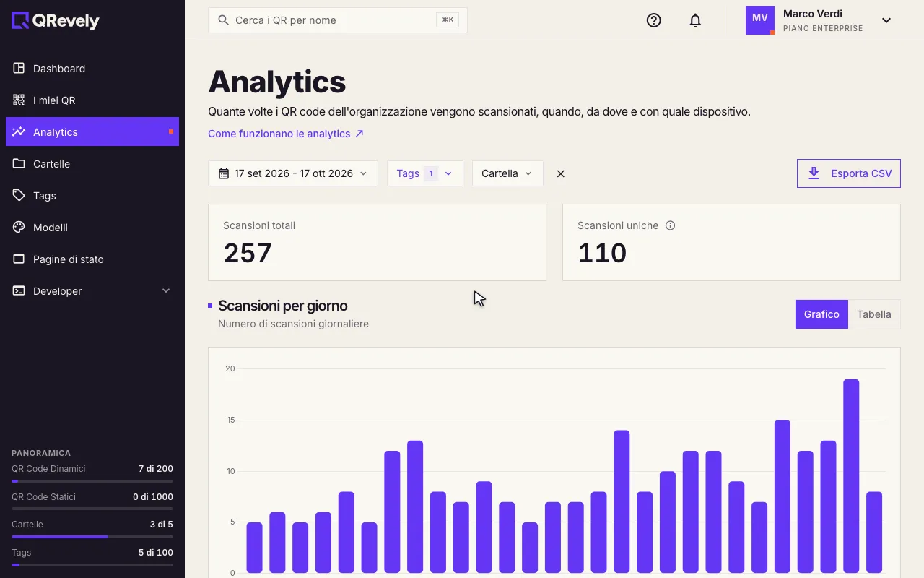Switch to the Tabella view
924x578 pixels.
pos(874,314)
